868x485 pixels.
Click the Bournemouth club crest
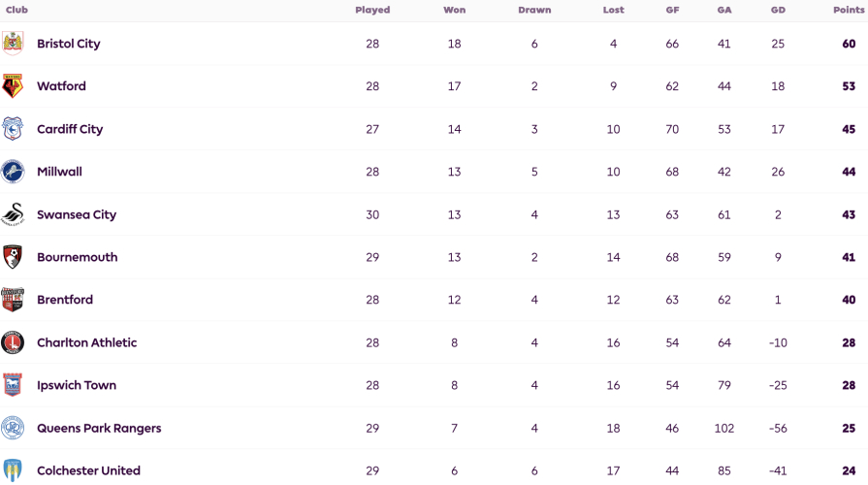tap(13, 257)
